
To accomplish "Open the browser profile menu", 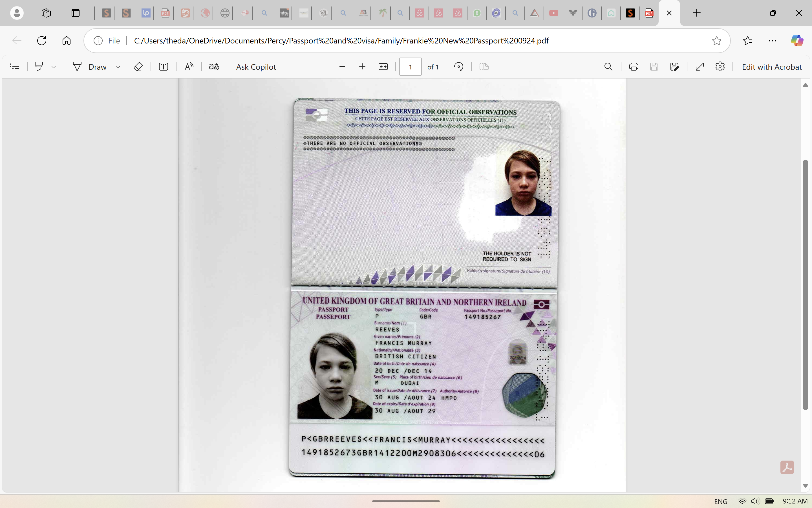I will coord(17,13).
